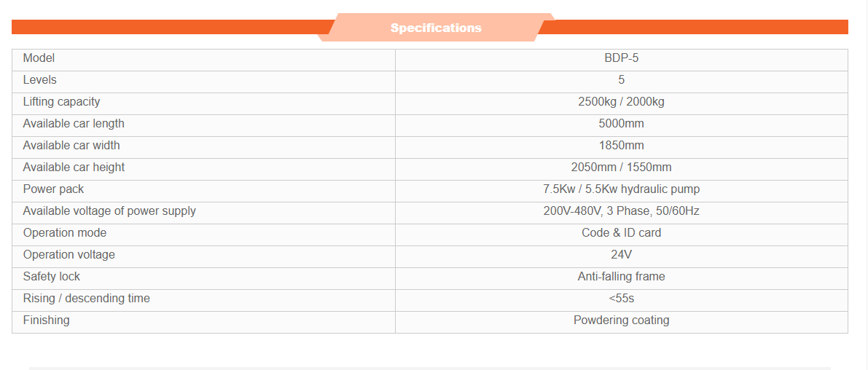This screenshot has width=868, height=370.
Task: Select the hydraulic pump power value
Action: (621, 189)
